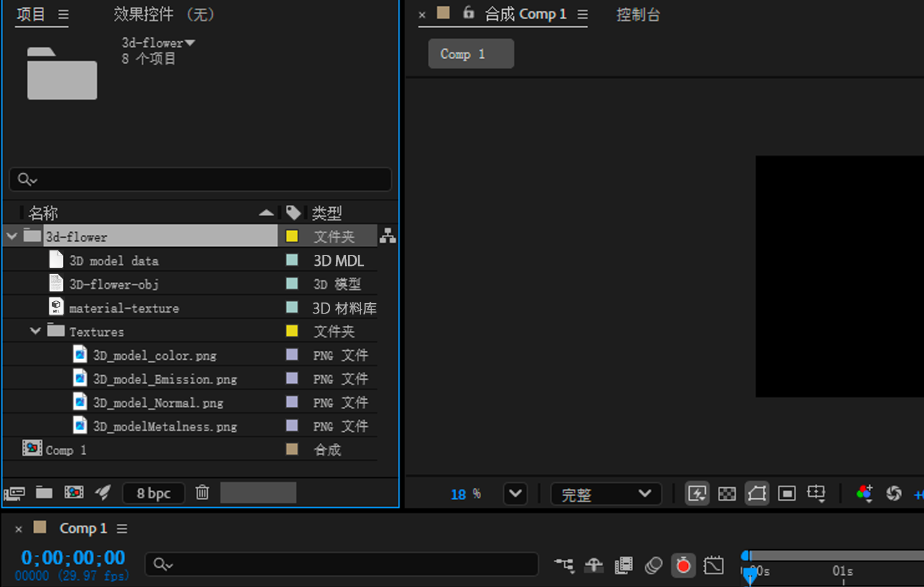Toggle the transparency grid in the viewer
924x587 pixels.
click(727, 494)
